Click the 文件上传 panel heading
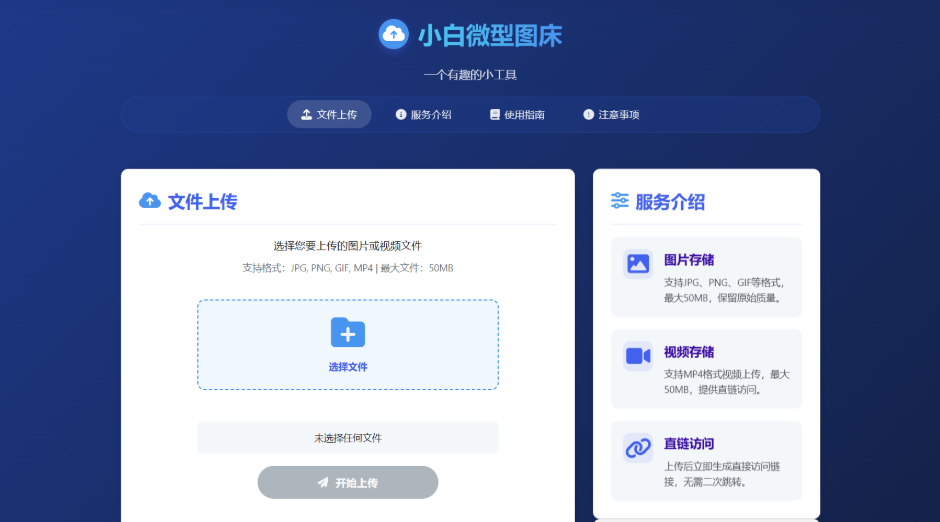The width and height of the screenshot is (940, 522). pos(203,201)
